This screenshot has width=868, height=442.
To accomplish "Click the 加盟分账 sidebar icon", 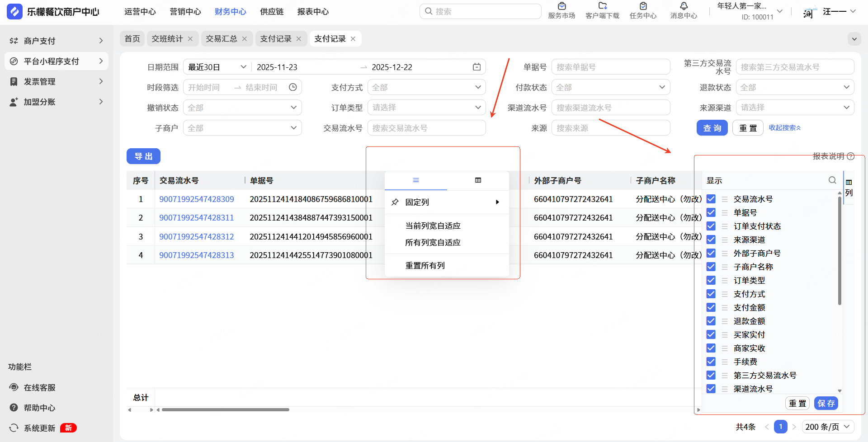I will point(14,102).
